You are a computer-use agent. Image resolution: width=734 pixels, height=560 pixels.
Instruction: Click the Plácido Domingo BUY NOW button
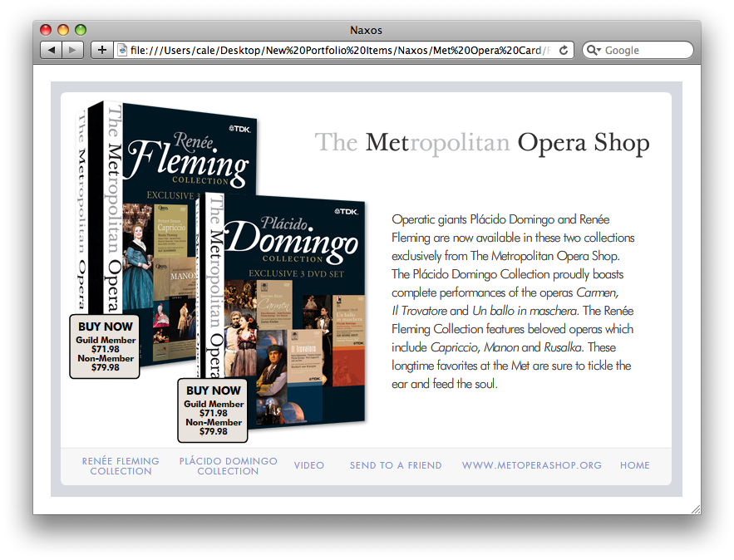[212, 411]
